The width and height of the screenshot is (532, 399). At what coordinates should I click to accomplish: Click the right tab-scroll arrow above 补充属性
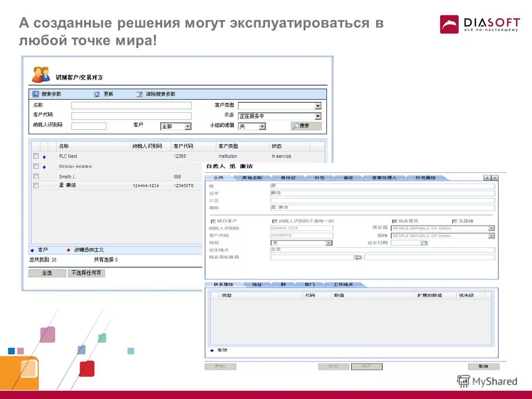pyautogui.click(x=495, y=177)
